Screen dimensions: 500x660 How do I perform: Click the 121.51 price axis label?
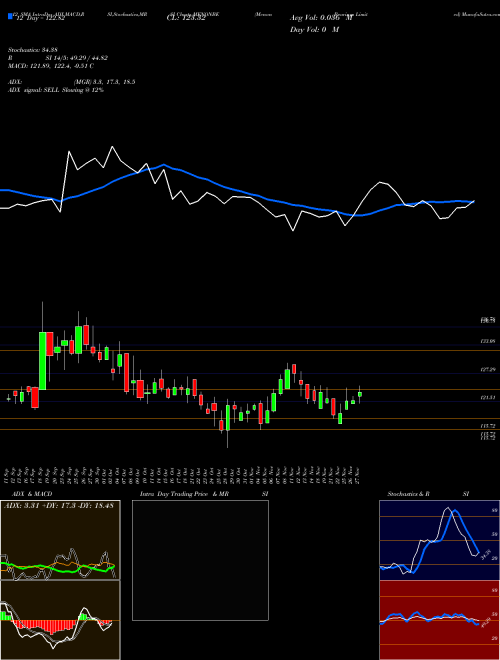point(487,397)
